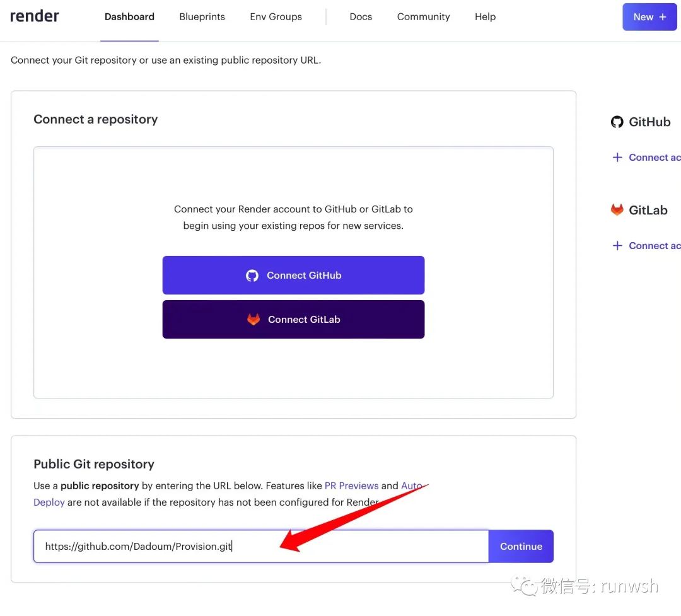Click the New + button
The height and width of the screenshot is (616, 681).
pos(649,17)
